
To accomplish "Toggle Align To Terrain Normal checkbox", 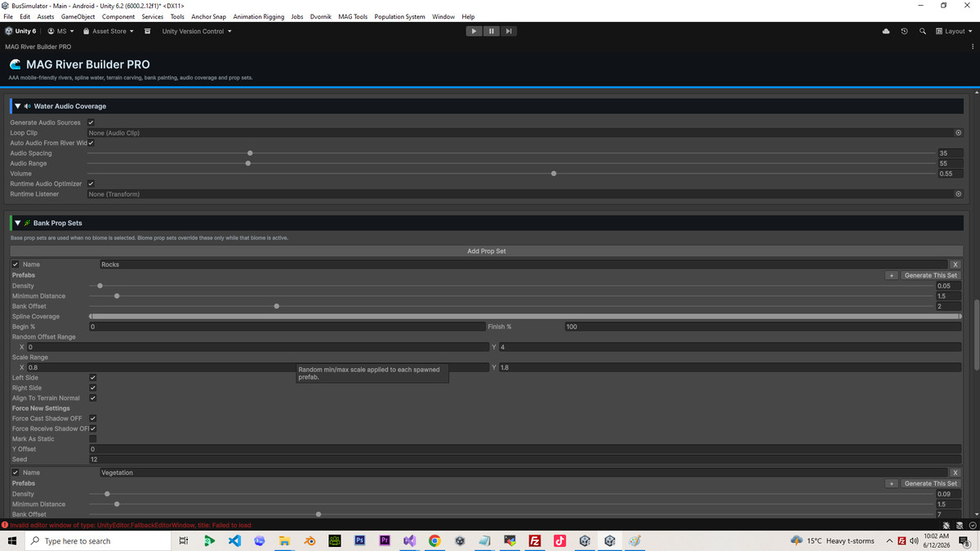I will [x=92, y=398].
